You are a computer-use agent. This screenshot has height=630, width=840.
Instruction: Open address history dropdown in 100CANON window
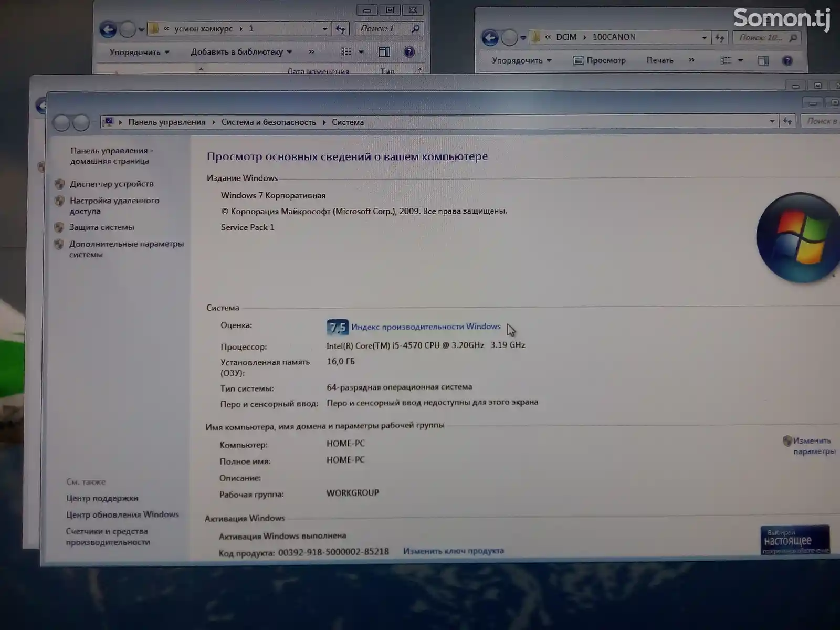click(x=704, y=37)
